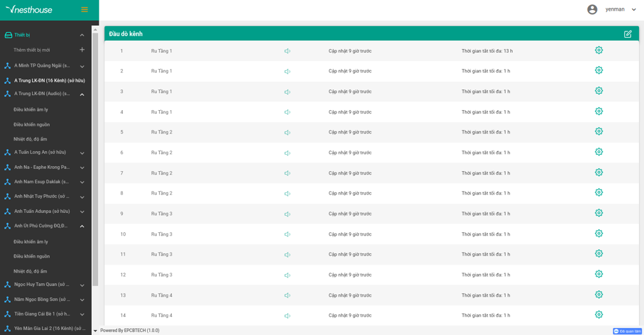644x335 pixels.
Task: Click the speaker icon for channel 3
Action: [x=287, y=92]
